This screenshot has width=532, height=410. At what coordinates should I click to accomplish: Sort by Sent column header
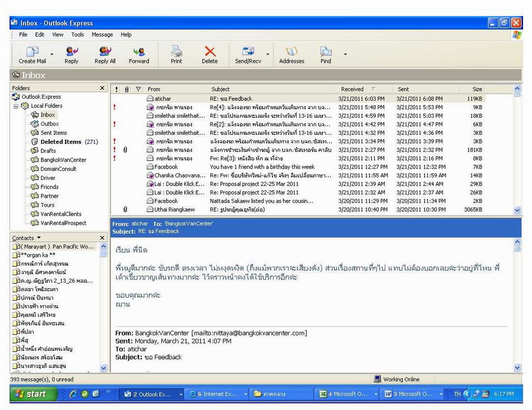(426, 89)
